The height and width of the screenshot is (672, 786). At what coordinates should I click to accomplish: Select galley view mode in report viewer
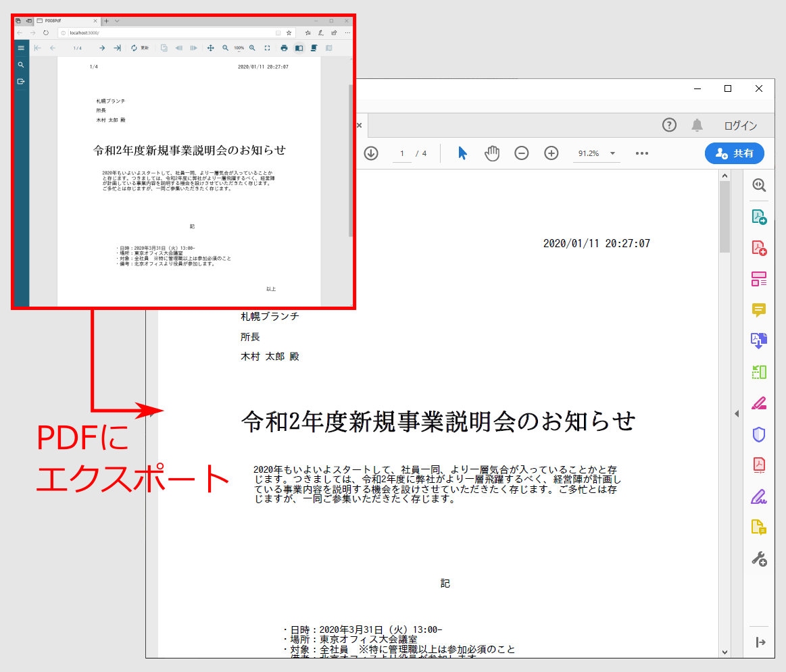pos(329,48)
